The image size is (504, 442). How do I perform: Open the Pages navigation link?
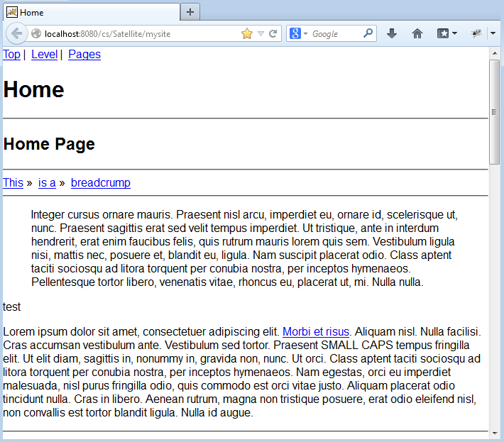[84, 55]
